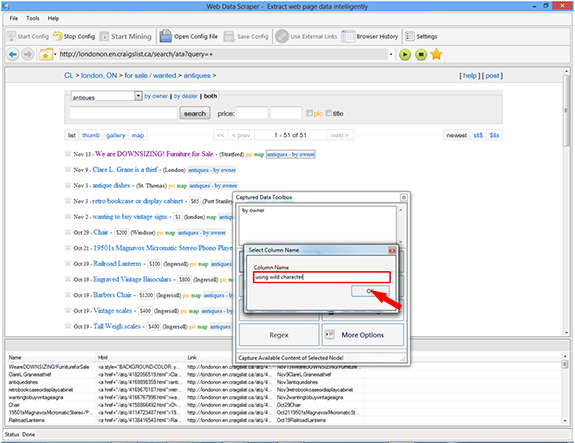Image resolution: width=575 pixels, height=443 pixels.
Task: Open the help link
Action: pos(469,76)
